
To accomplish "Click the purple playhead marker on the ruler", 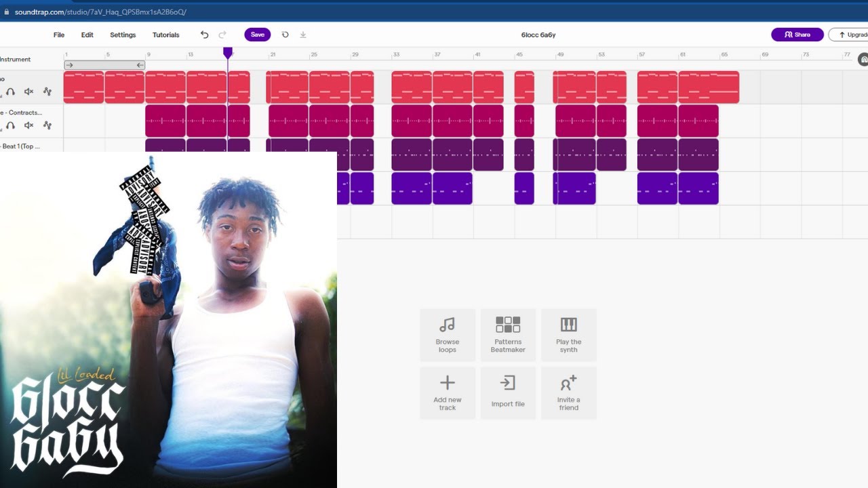I will click(x=228, y=52).
